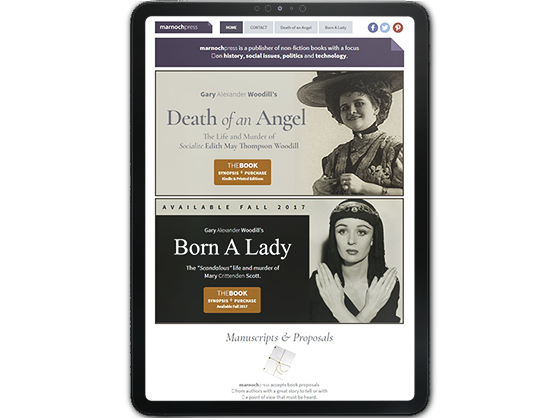560x420 pixels.
Task: Click the marnochpress logo
Action: coord(184,28)
